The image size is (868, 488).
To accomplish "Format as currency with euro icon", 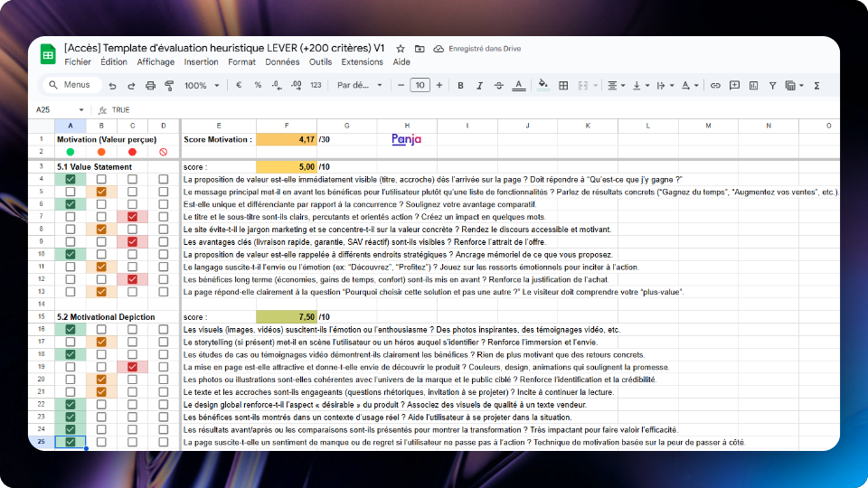I will click(239, 85).
